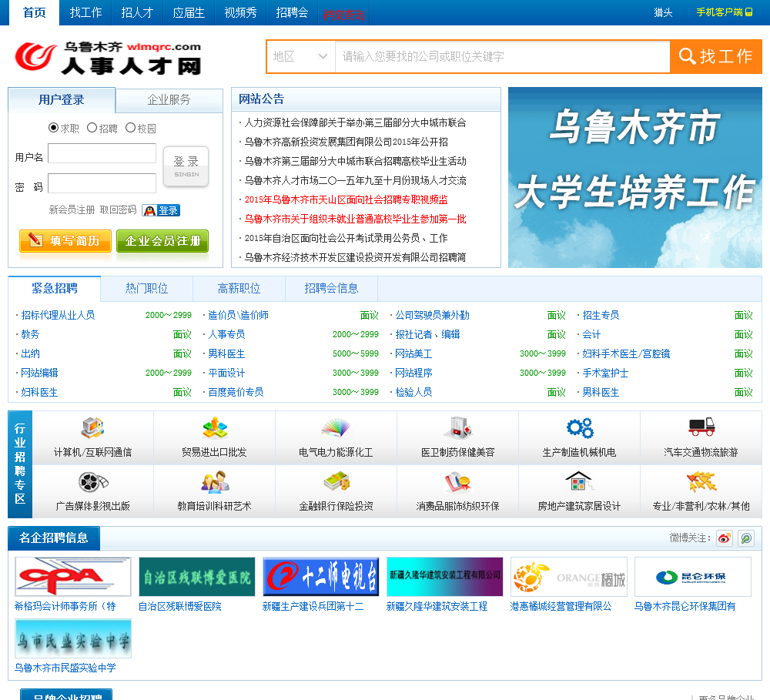Open 取回密码 link
The width and height of the screenshot is (770, 700).
coord(119,209)
